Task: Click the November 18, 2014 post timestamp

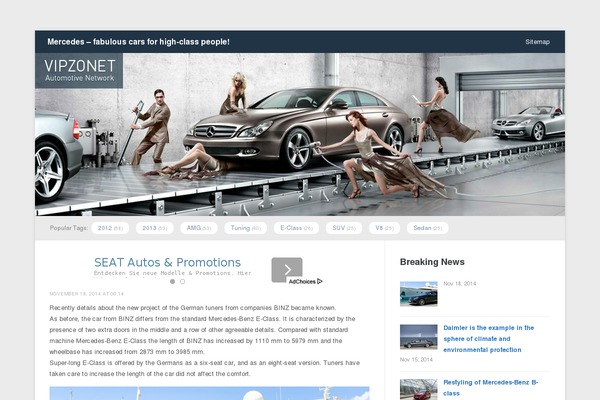Action: [x=86, y=294]
